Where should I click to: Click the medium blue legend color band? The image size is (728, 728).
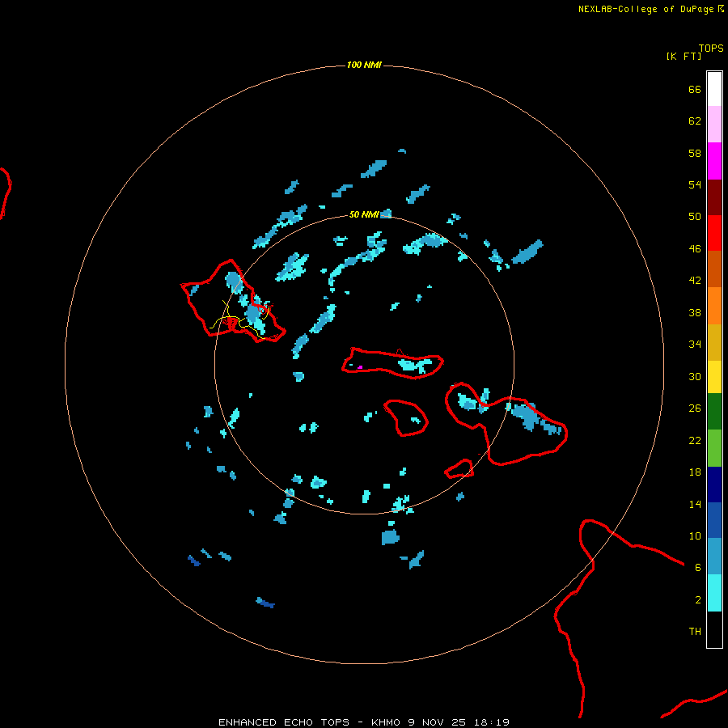coord(714,520)
